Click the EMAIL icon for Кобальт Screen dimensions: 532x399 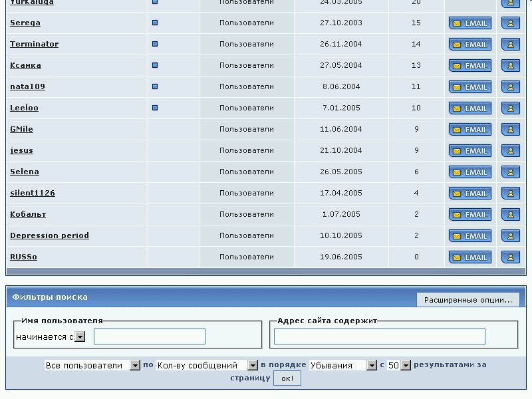click(470, 215)
